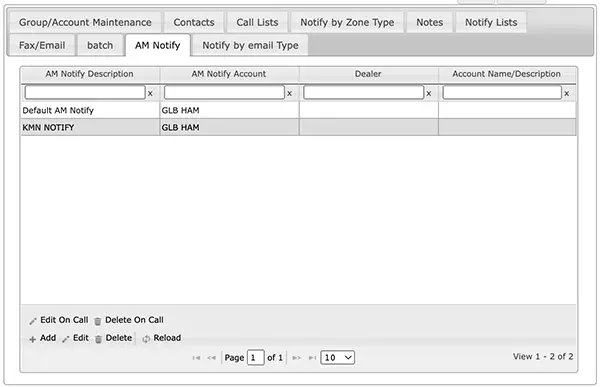Clear the AM Notify Account filter
Viewport: 600px width, 387px height.
[x=290, y=93]
